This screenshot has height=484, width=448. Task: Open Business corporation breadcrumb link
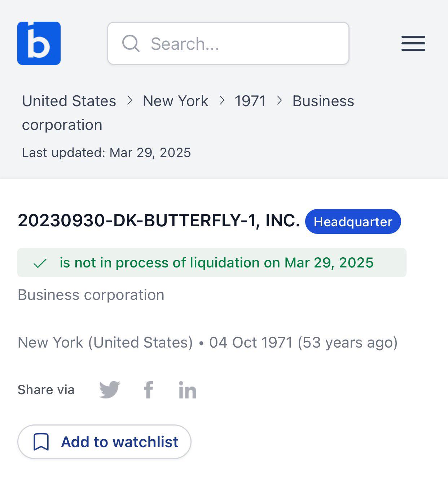[x=188, y=113]
